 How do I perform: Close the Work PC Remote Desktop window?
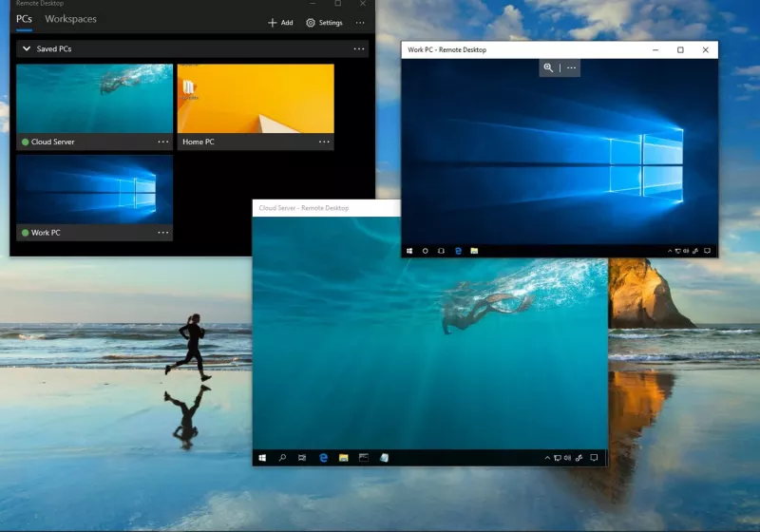tap(706, 50)
